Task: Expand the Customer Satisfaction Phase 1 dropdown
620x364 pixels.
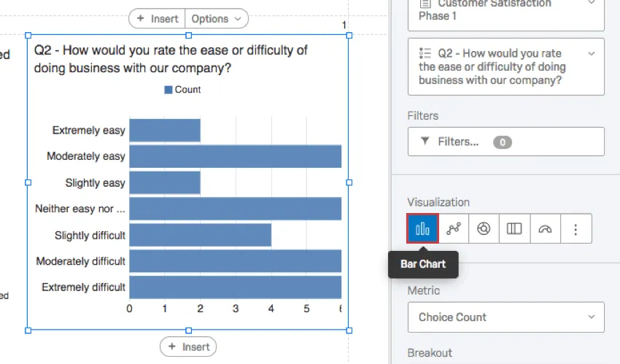Action: [591, 4]
